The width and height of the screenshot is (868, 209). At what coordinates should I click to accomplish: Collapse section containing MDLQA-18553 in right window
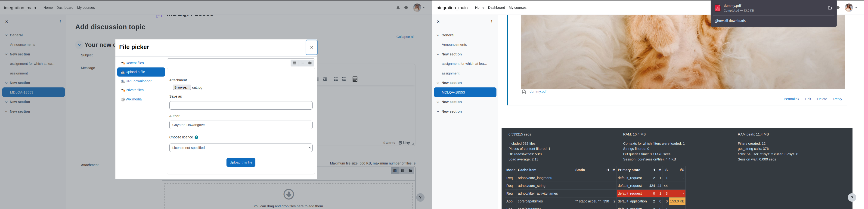pos(438,83)
